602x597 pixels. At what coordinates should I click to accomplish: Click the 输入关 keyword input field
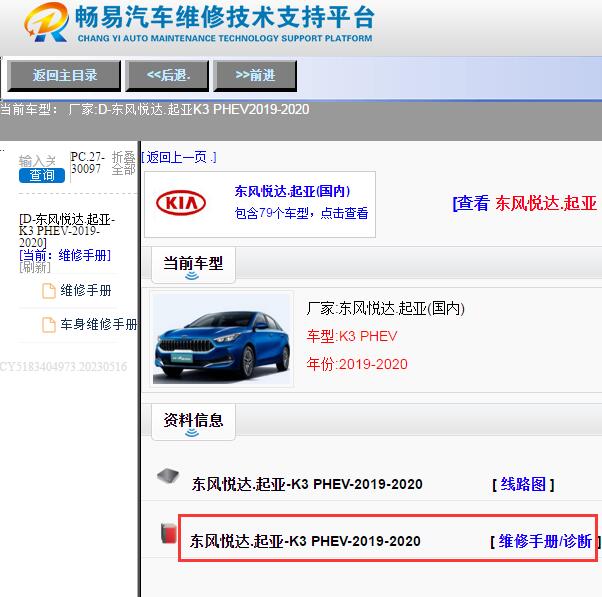(38, 160)
